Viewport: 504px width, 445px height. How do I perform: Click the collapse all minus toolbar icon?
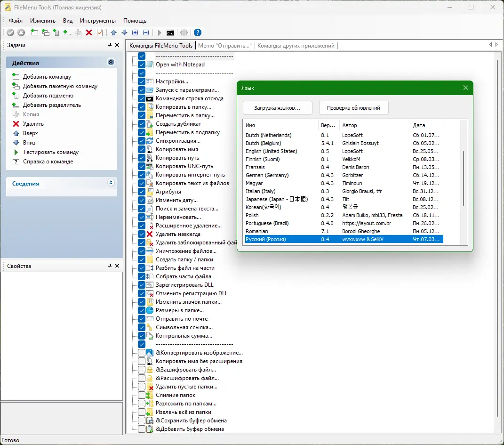click(x=146, y=32)
